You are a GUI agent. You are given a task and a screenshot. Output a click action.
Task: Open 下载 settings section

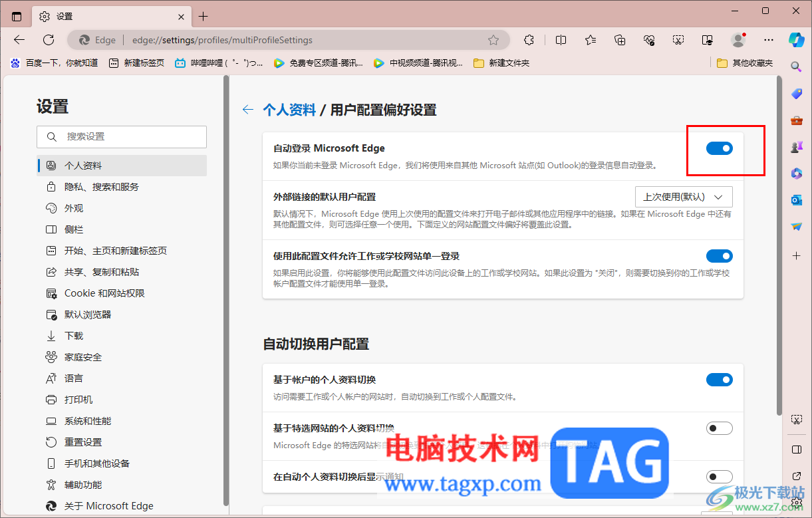click(x=122, y=336)
